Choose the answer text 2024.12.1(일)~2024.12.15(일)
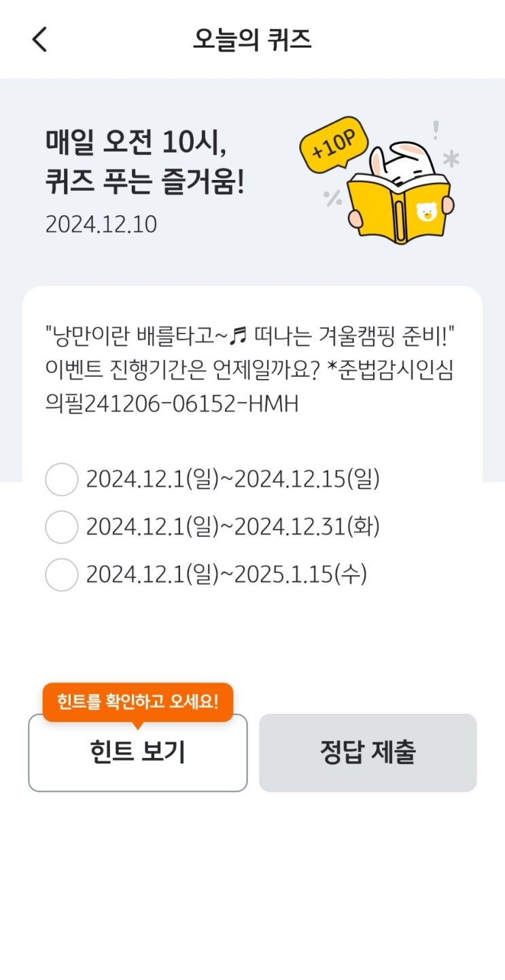Image resolution: width=505 pixels, height=980 pixels. pos(233,479)
